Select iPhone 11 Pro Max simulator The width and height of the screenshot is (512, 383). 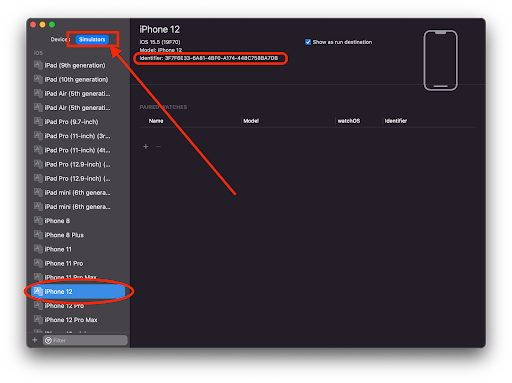coord(78,277)
